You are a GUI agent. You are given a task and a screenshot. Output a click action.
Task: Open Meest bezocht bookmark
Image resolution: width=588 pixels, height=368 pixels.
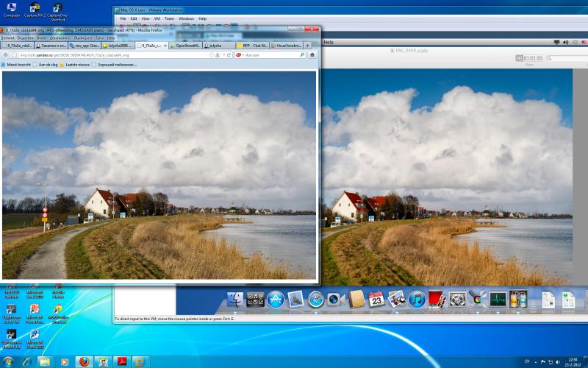click(x=15, y=65)
